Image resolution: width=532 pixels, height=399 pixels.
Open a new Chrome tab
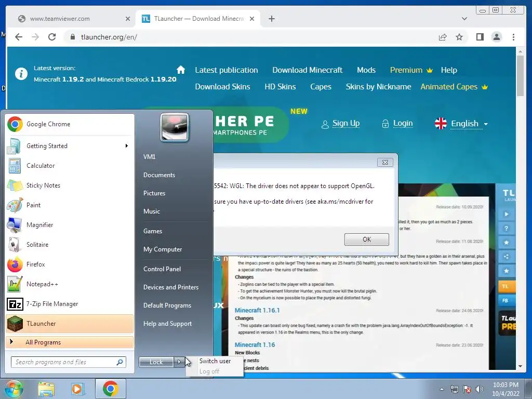point(271,19)
